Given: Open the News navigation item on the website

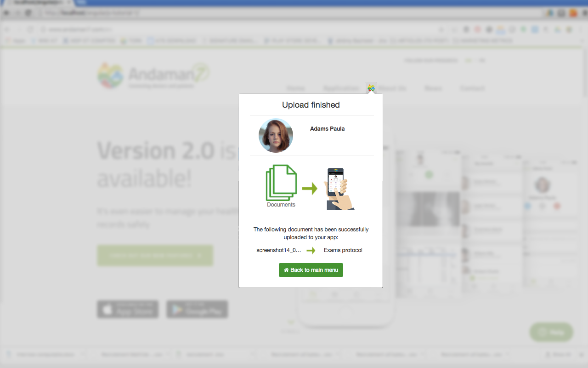Looking at the screenshot, I should point(433,88).
